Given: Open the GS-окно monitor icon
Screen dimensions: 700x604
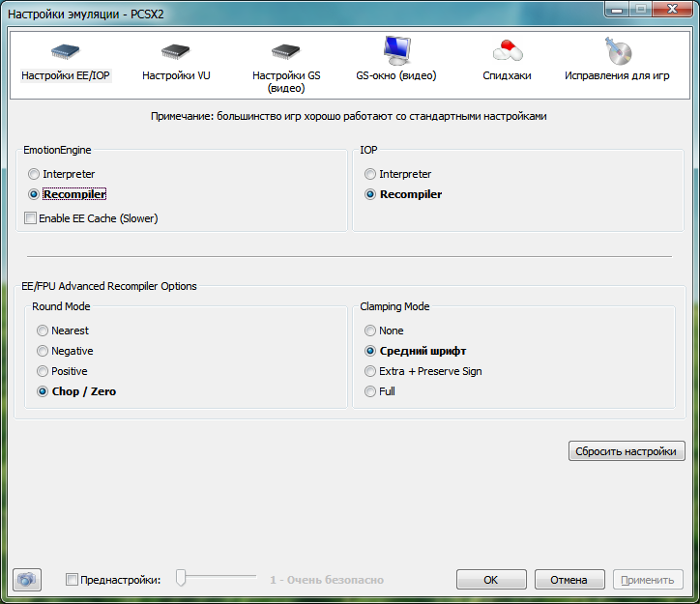Looking at the screenshot, I should 396,50.
